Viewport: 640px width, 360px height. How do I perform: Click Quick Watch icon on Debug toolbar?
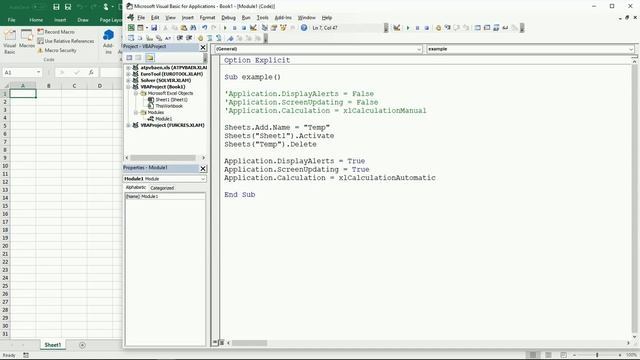(x=505, y=28)
